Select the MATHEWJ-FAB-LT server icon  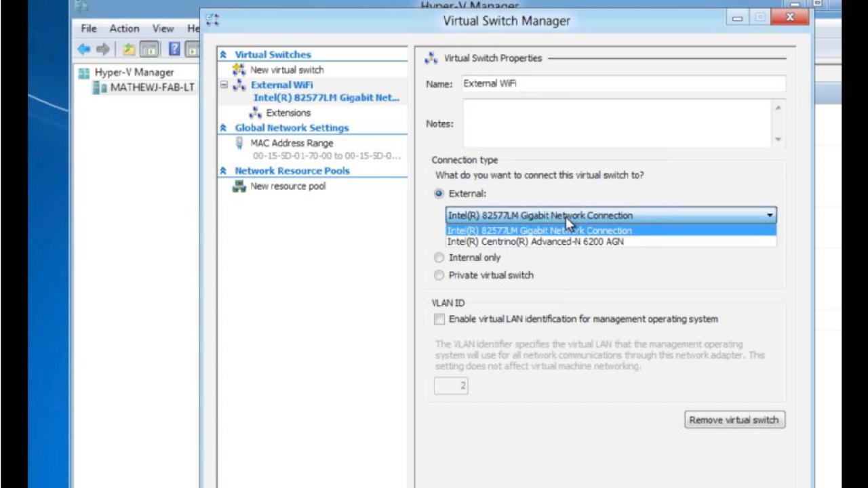(100, 87)
